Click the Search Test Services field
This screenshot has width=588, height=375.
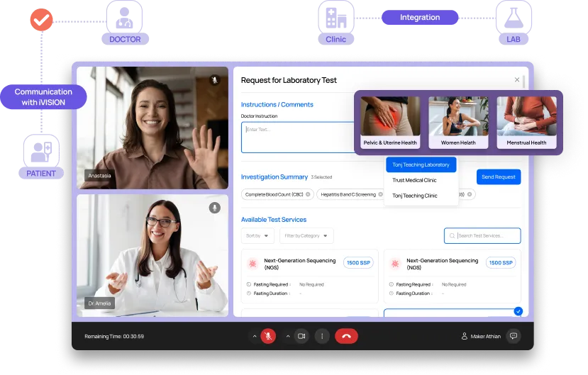pos(482,235)
